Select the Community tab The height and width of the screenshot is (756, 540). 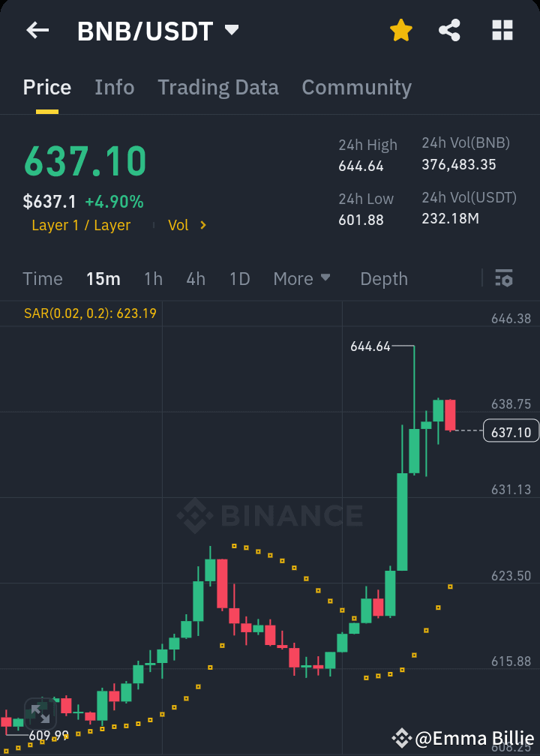point(356,88)
